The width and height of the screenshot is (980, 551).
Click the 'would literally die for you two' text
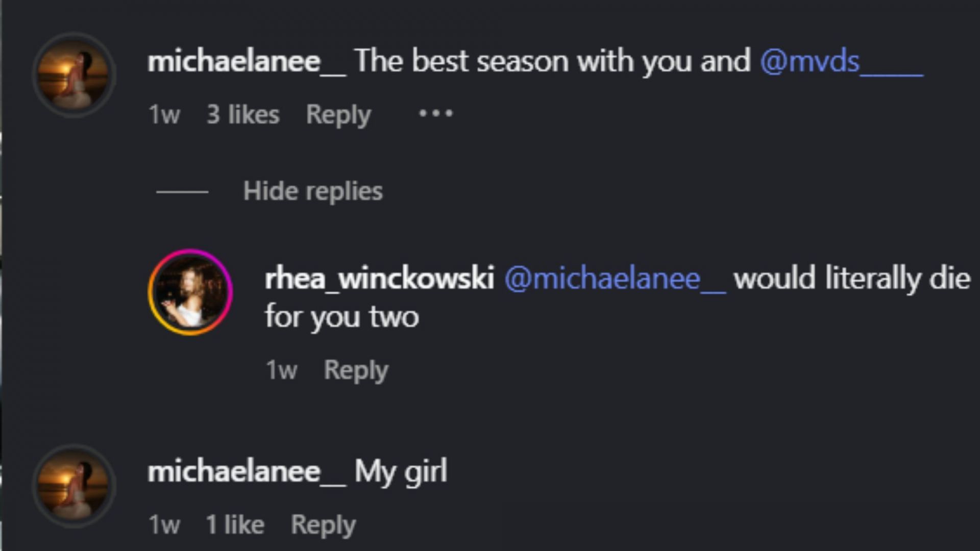click(618, 298)
